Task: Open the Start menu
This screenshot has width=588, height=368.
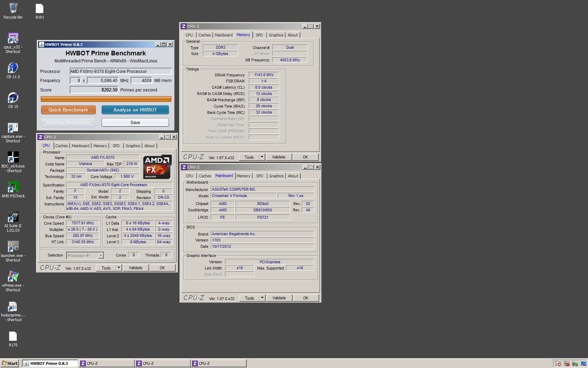Action: pyautogui.click(x=10, y=363)
